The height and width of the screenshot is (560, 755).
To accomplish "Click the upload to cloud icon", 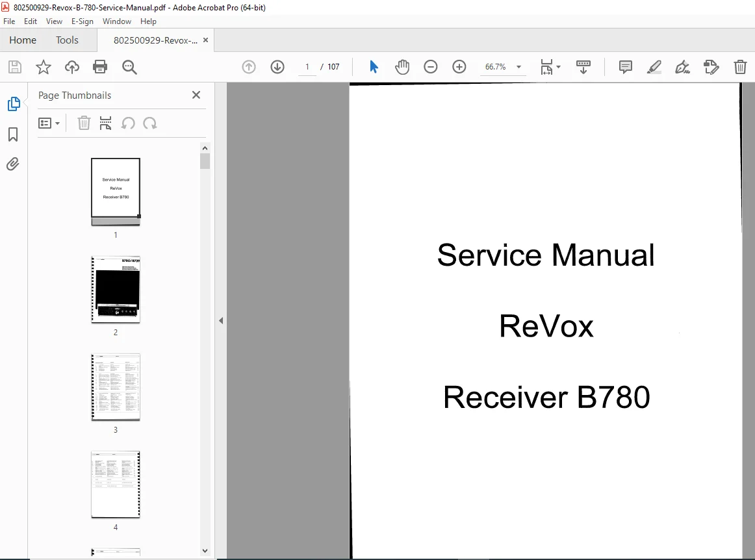I will coord(72,67).
